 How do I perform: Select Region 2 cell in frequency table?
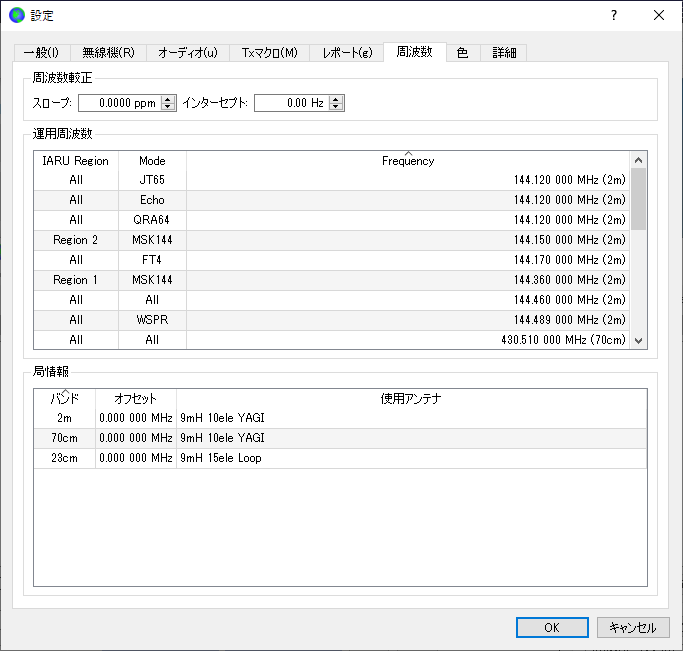76,240
